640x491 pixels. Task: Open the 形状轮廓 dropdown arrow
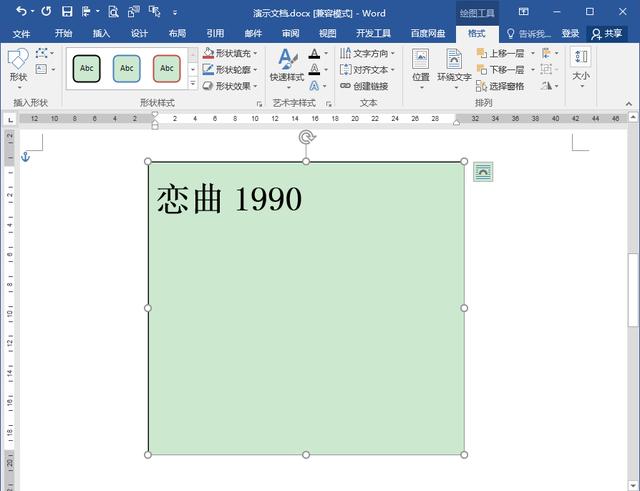click(x=255, y=70)
